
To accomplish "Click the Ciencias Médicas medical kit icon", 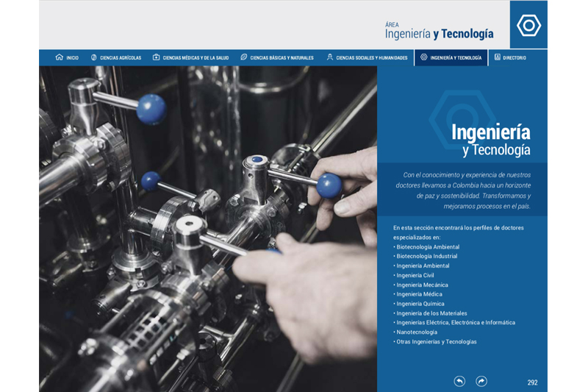I will click(x=156, y=57).
